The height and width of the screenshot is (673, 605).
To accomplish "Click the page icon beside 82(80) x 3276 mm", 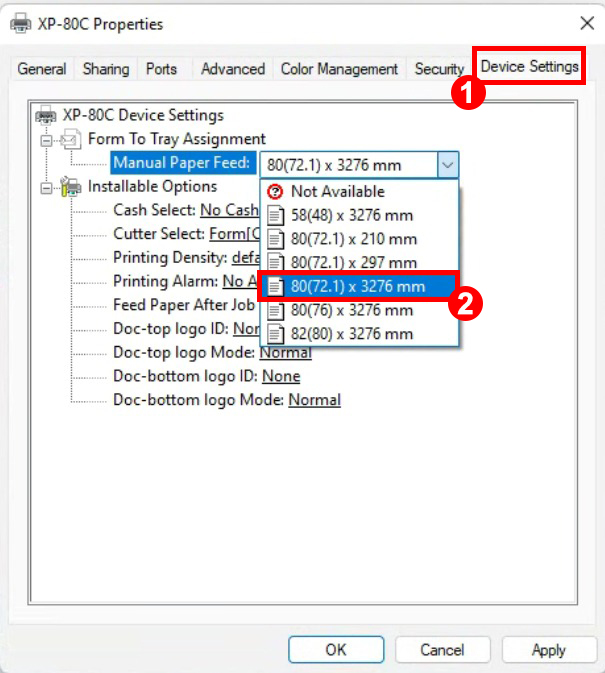I will click(275, 334).
